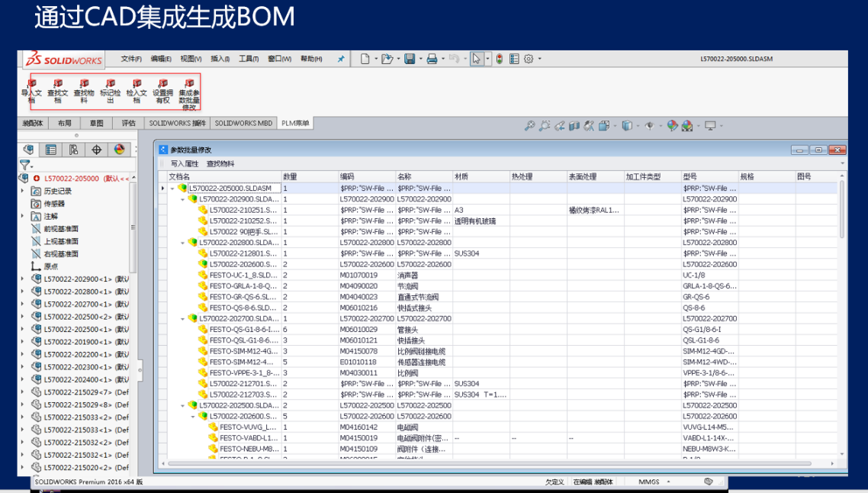Click the Open file folder icon
The width and height of the screenshot is (868, 493).
387,59
